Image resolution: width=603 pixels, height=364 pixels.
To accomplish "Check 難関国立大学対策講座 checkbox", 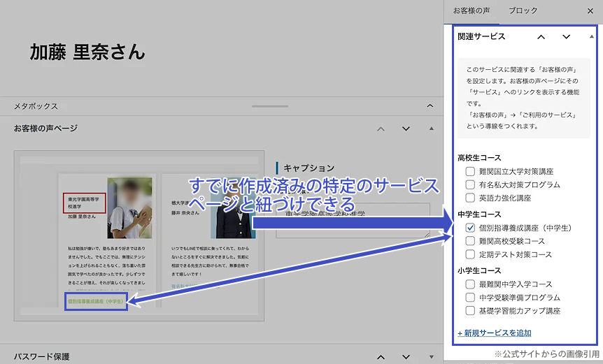I will click(x=470, y=171).
